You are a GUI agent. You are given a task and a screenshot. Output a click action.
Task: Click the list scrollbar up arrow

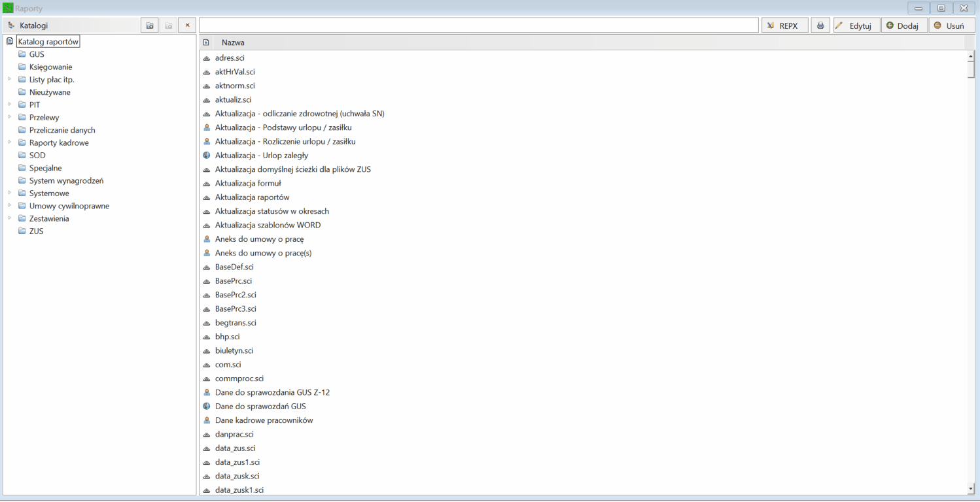(x=971, y=57)
